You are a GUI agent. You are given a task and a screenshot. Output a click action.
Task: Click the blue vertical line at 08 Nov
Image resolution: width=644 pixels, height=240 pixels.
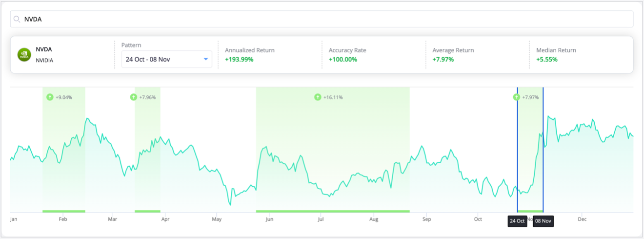(543, 147)
